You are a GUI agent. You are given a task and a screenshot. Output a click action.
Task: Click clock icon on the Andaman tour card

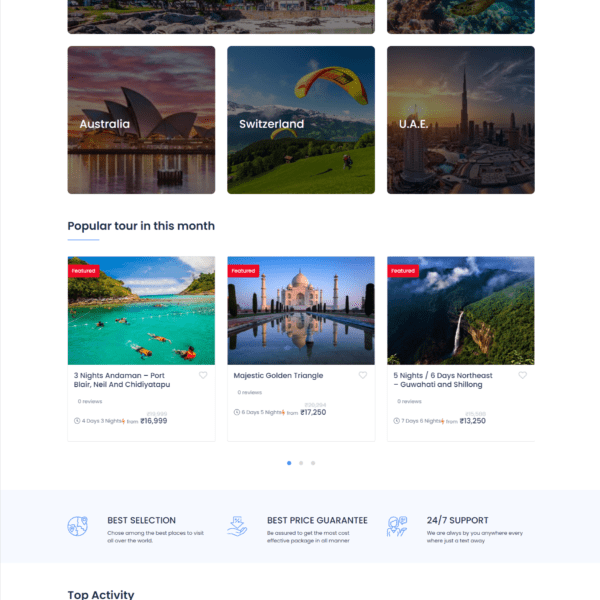77,421
